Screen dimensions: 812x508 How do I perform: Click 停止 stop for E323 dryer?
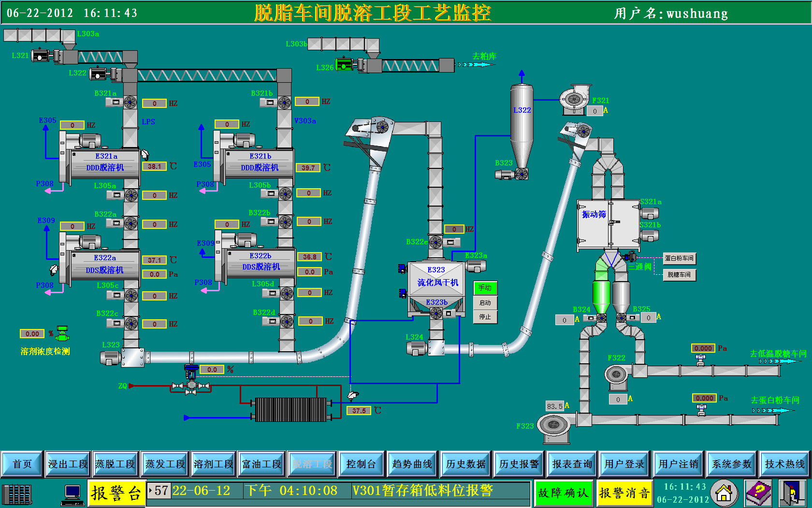pos(485,317)
